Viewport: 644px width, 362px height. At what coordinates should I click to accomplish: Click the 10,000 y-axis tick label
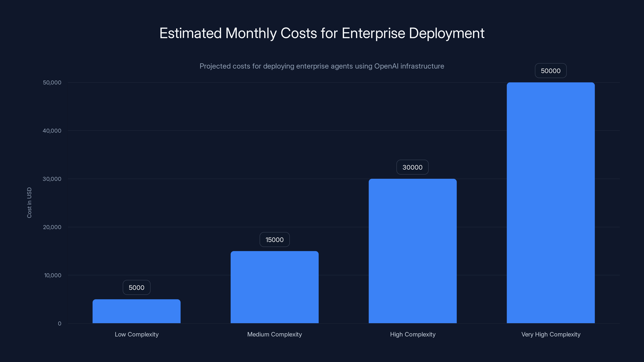[53, 275]
